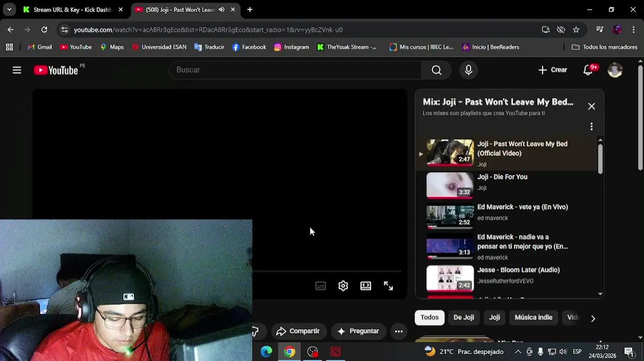Image resolution: width=644 pixels, height=361 pixels.
Task: Enter fullscreen video mode
Action: (x=388, y=286)
